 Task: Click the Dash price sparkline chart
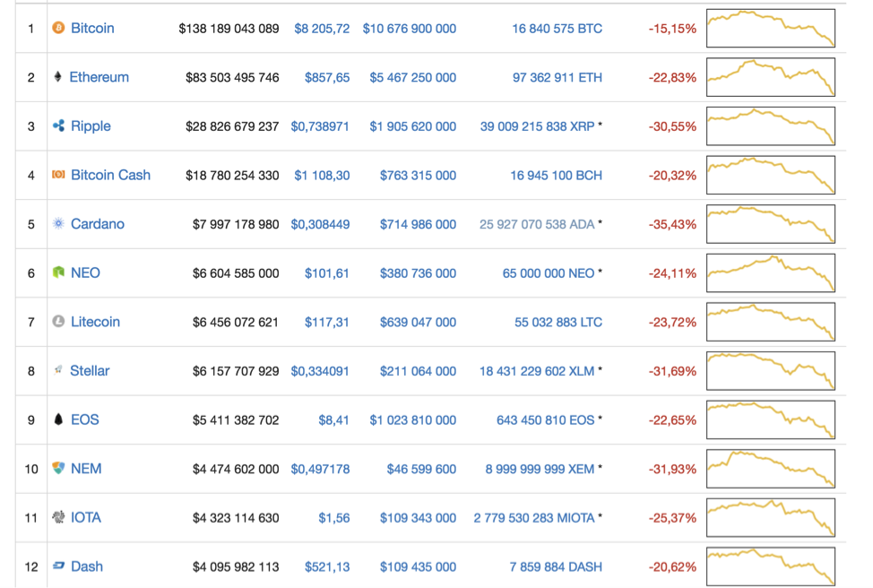click(x=770, y=566)
